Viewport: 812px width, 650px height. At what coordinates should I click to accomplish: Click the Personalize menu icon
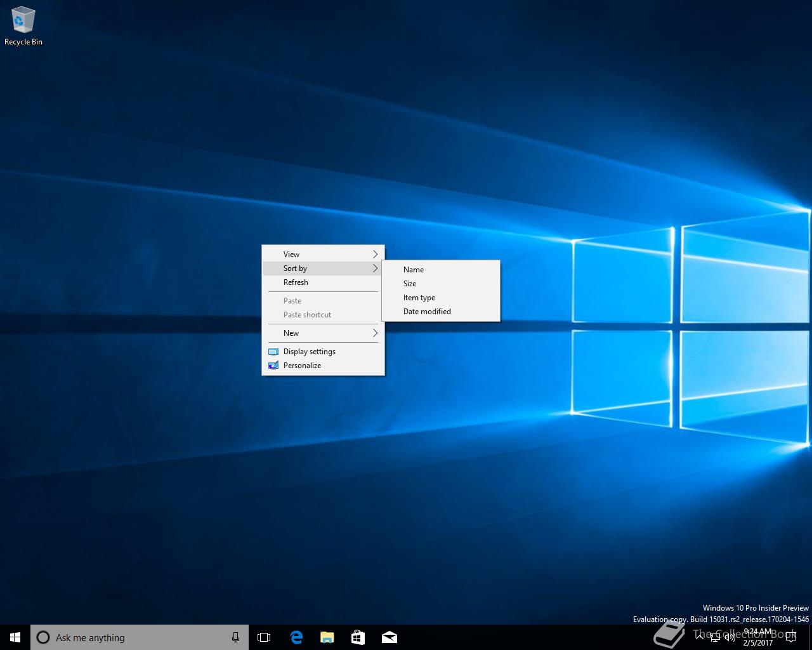click(x=273, y=366)
